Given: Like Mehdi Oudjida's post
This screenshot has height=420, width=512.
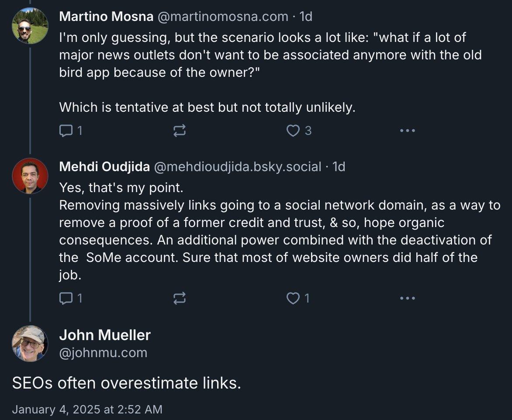Looking at the screenshot, I should pyautogui.click(x=293, y=298).
